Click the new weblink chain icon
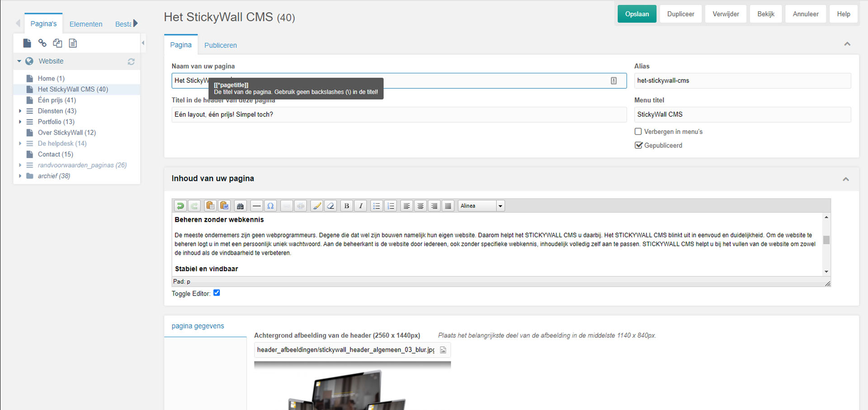 click(42, 43)
